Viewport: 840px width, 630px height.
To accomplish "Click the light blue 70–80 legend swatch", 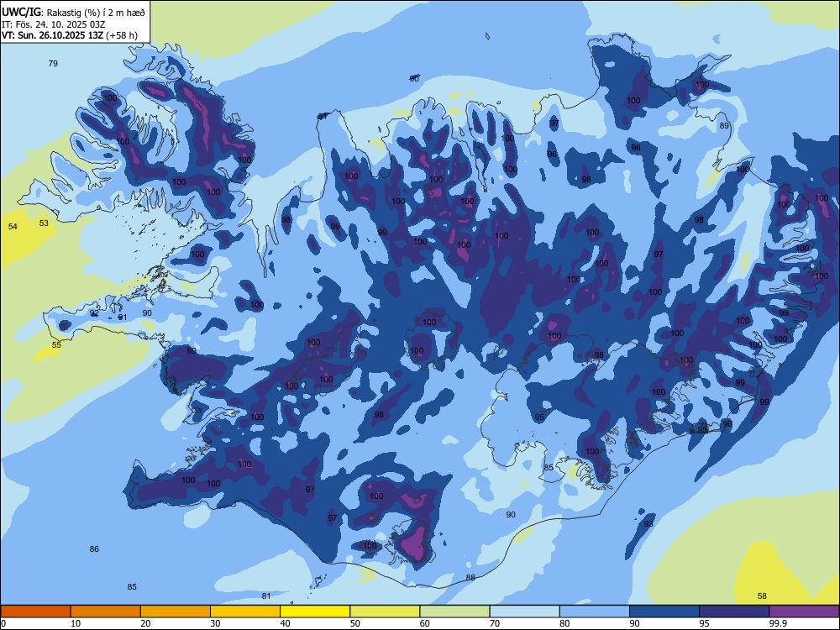I will click(x=524, y=612).
